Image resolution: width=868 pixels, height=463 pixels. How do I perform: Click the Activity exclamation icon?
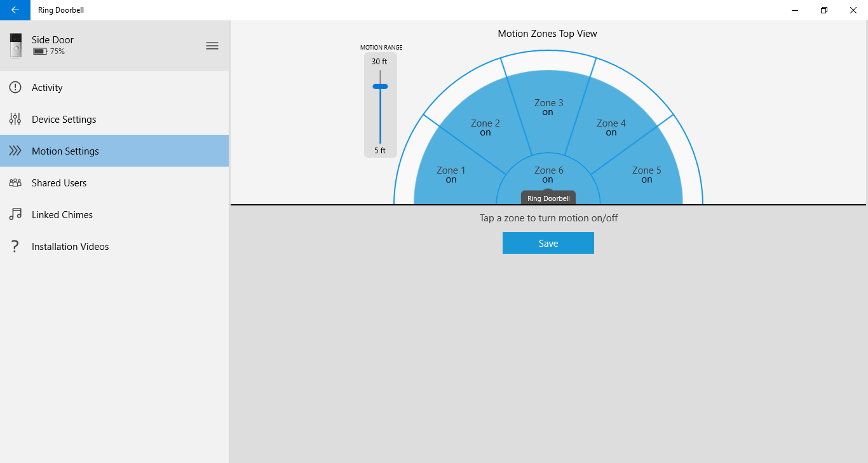point(15,87)
